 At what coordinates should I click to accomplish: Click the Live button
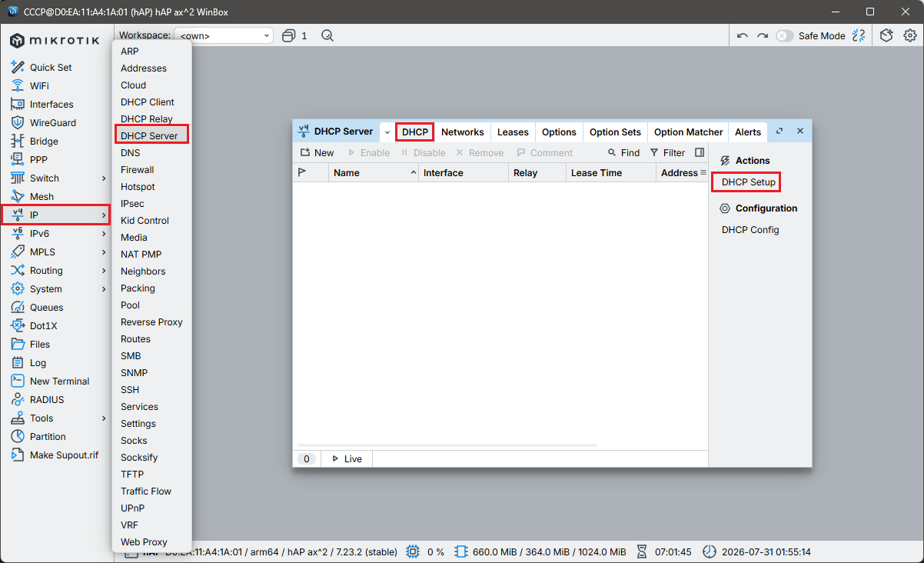click(x=346, y=459)
